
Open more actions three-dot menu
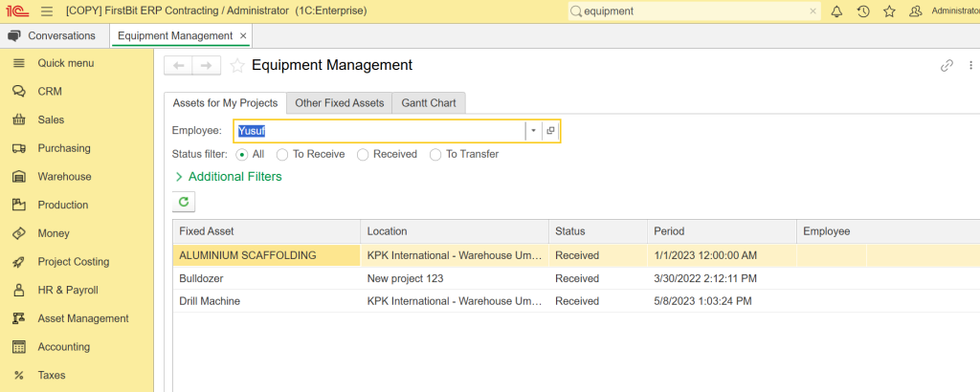pyautogui.click(x=970, y=66)
